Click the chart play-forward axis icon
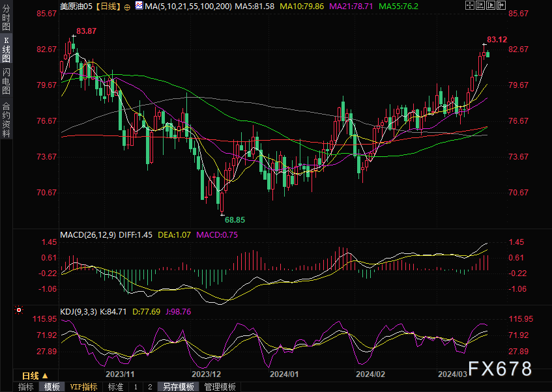The height and width of the screenshot is (392, 552). [491, 5]
